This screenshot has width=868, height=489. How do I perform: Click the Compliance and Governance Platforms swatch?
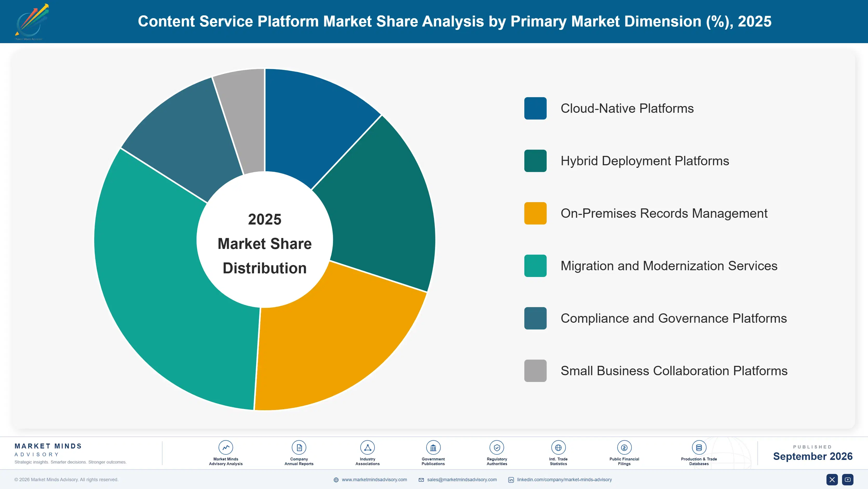pos(535,318)
